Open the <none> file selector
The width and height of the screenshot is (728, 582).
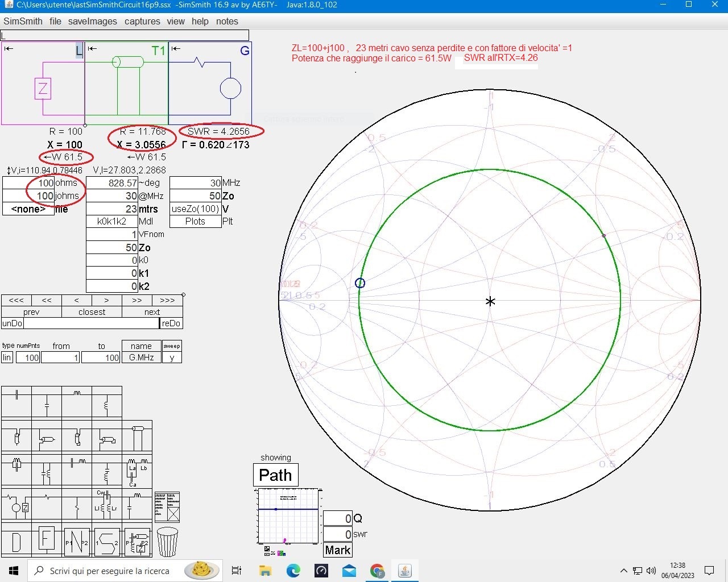point(28,209)
